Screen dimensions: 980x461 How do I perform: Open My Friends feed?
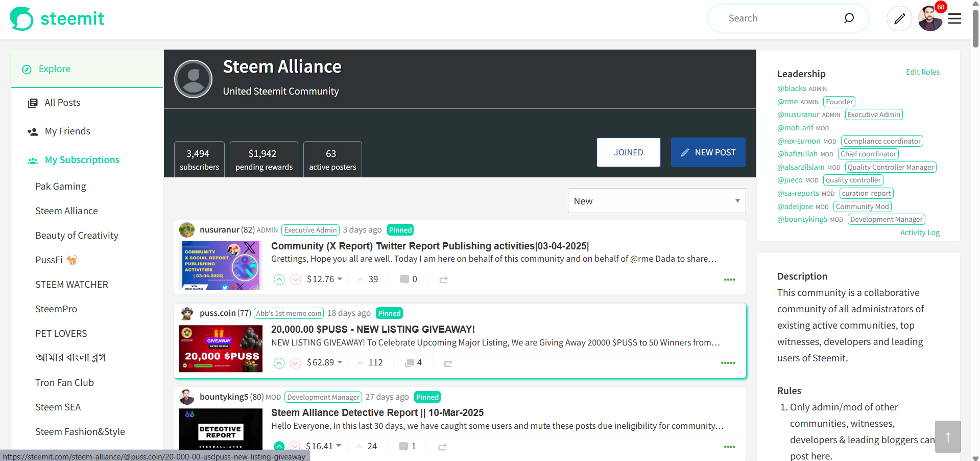tap(67, 131)
